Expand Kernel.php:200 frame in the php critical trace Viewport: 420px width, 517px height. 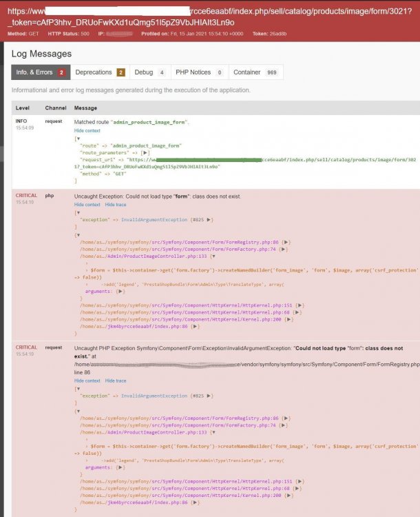click(x=289, y=319)
